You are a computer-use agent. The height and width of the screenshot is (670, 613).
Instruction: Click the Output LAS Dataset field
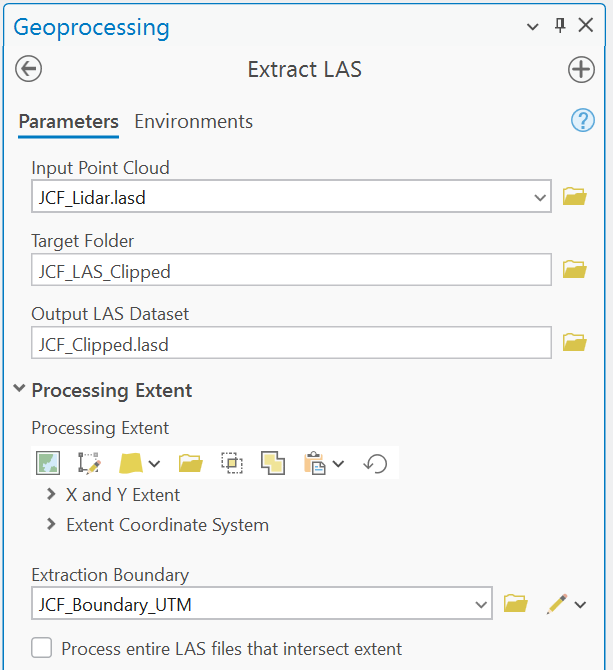pos(290,343)
